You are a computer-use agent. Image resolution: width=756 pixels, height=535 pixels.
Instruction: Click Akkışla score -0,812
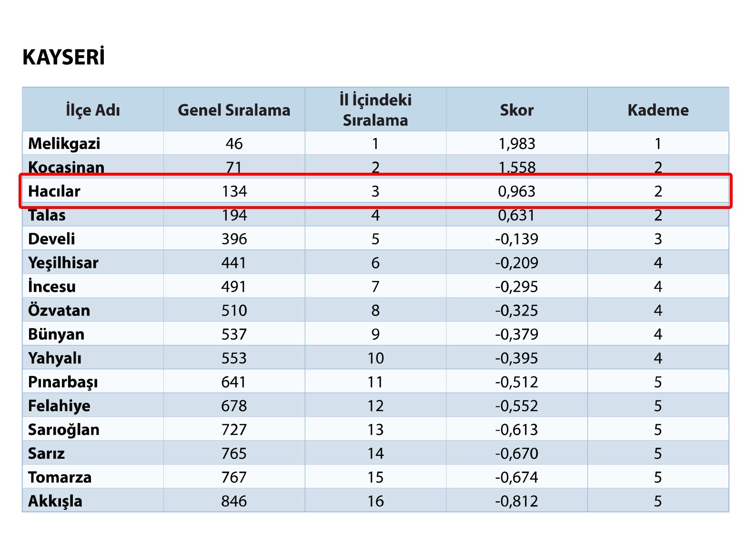point(517,501)
